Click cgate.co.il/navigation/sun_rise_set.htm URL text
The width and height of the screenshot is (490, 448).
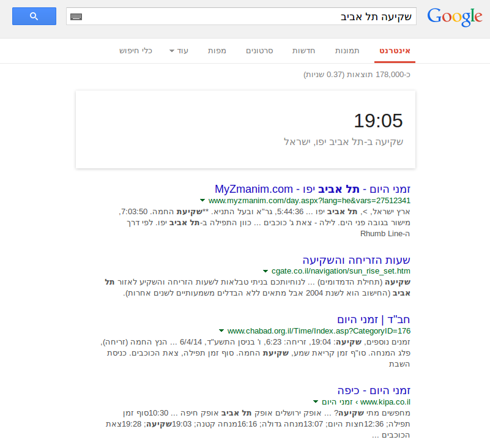tap(341, 271)
